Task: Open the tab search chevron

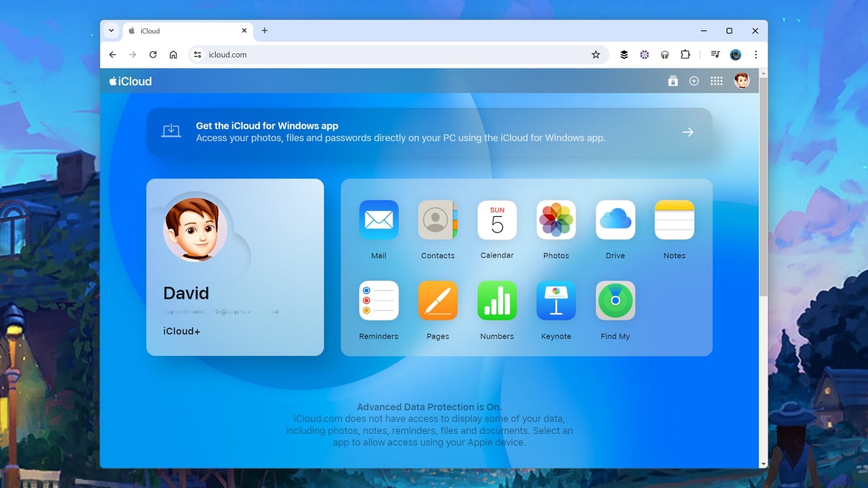Action: pos(111,31)
